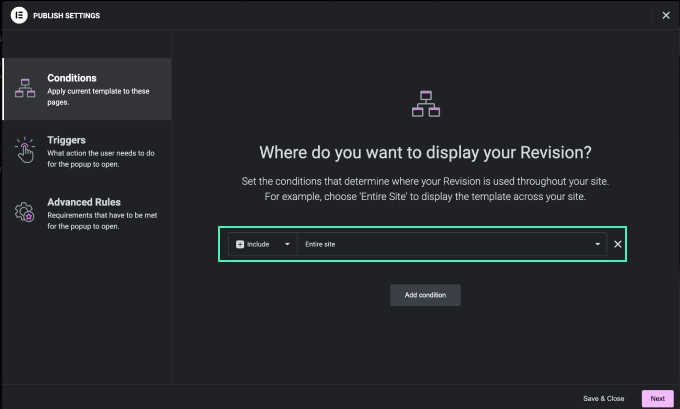
Task: Click the large sitemap icon above heading
Action: pos(426,103)
